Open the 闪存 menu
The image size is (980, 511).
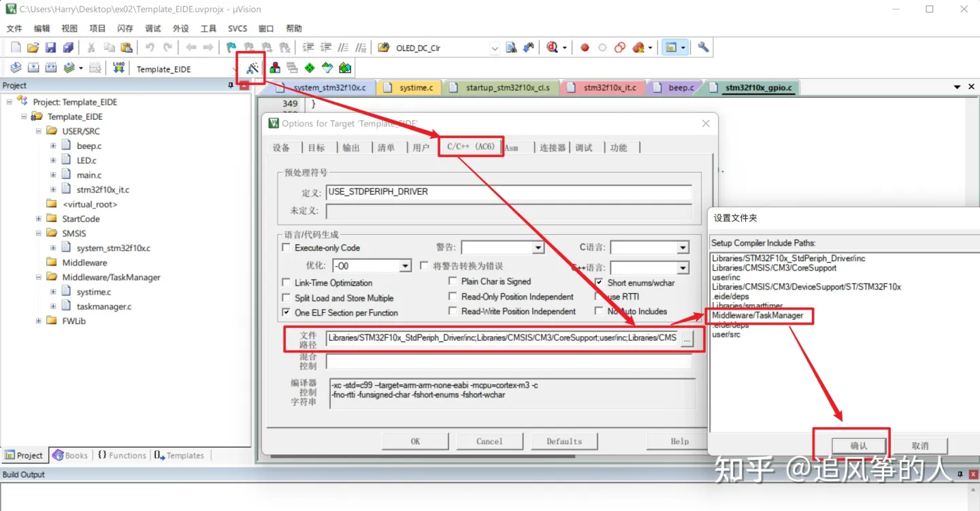coord(125,29)
